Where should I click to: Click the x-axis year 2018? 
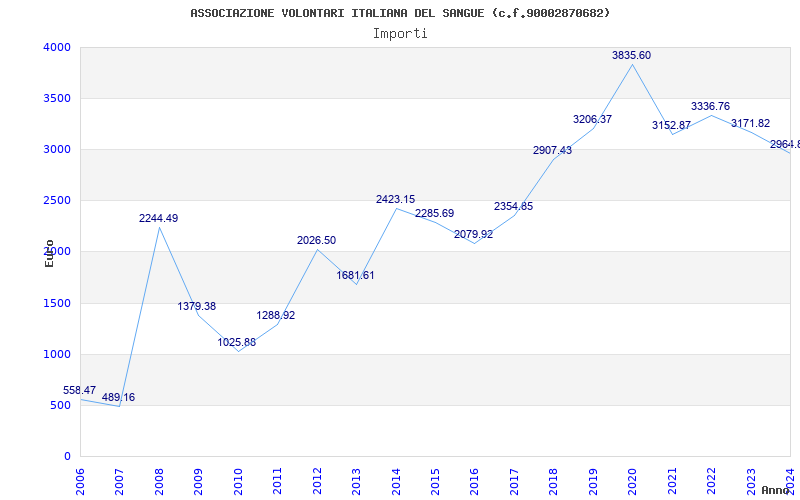click(x=554, y=482)
